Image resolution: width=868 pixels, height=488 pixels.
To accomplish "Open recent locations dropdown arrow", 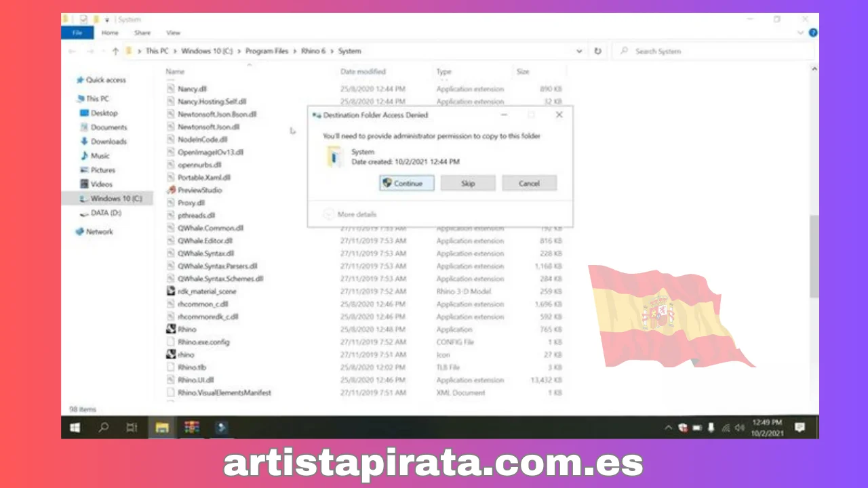I will [103, 52].
